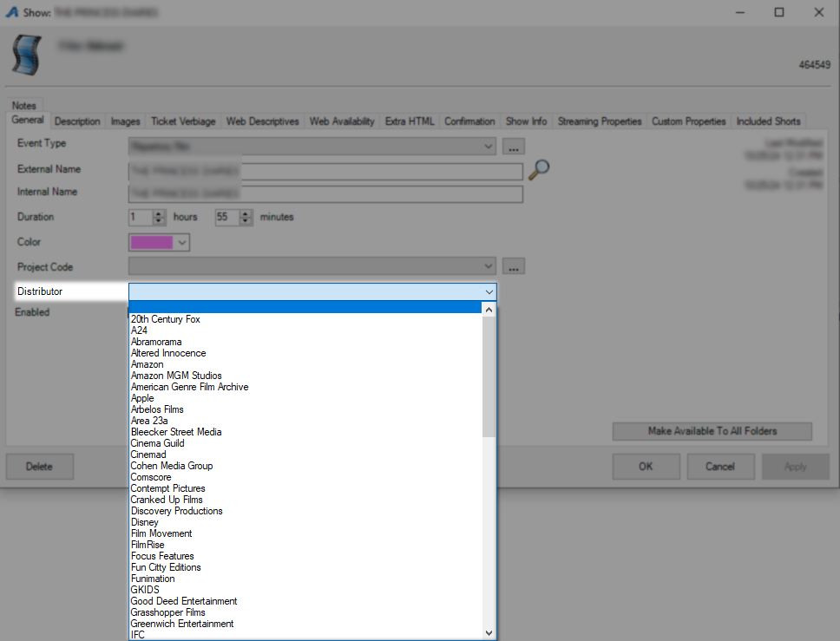Expand the Project Code dropdown
The width and height of the screenshot is (840, 641).
coord(488,266)
